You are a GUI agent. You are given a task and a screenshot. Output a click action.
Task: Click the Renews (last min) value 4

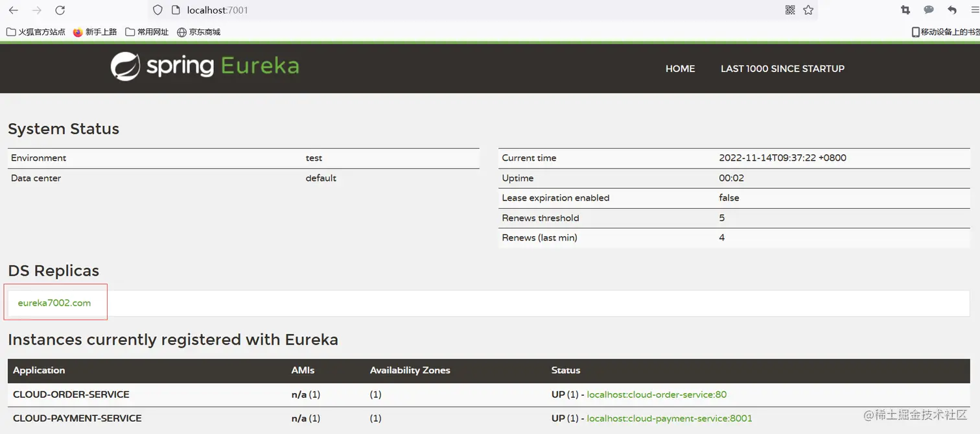click(x=722, y=238)
